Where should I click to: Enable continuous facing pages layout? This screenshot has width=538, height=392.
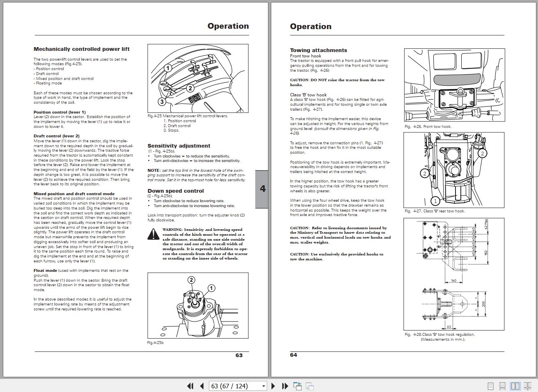[x=528, y=386]
